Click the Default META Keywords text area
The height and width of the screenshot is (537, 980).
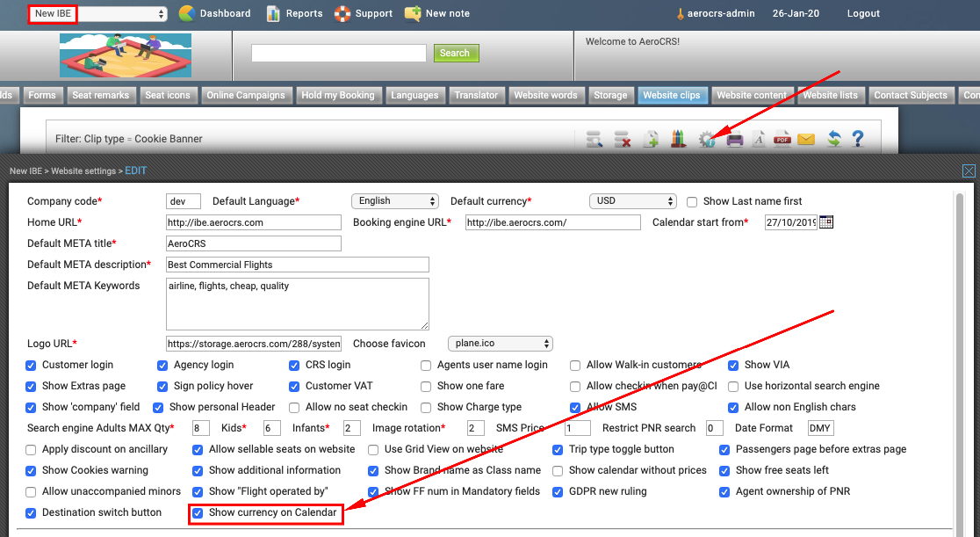(298, 304)
